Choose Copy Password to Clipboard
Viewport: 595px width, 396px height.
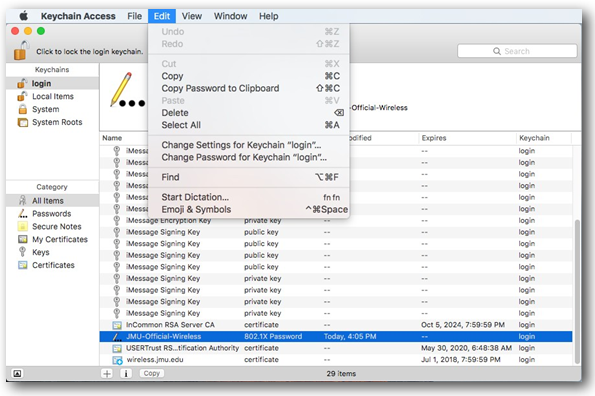249,88
